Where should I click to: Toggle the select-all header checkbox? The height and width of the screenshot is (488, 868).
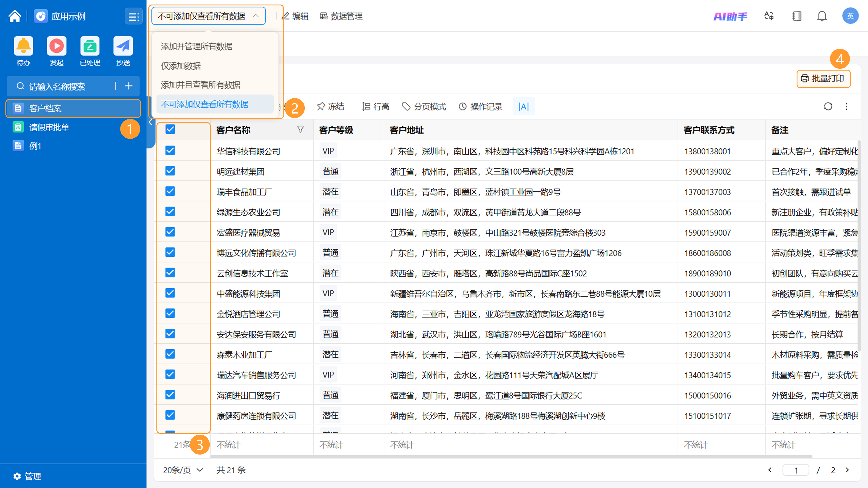pyautogui.click(x=170, y=129)
